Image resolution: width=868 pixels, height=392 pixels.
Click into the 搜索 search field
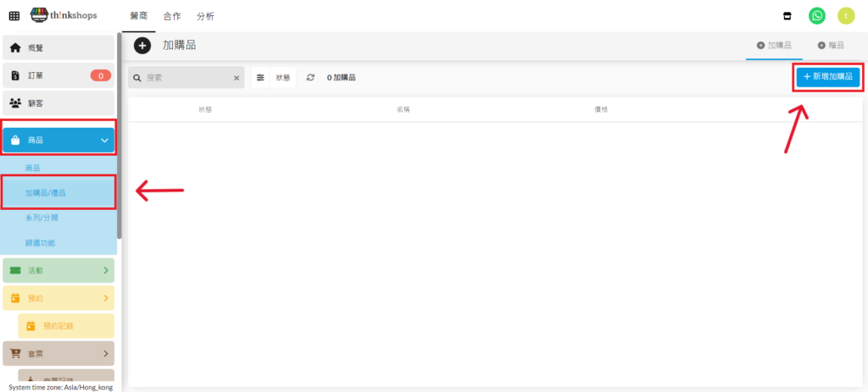[186, 78]
